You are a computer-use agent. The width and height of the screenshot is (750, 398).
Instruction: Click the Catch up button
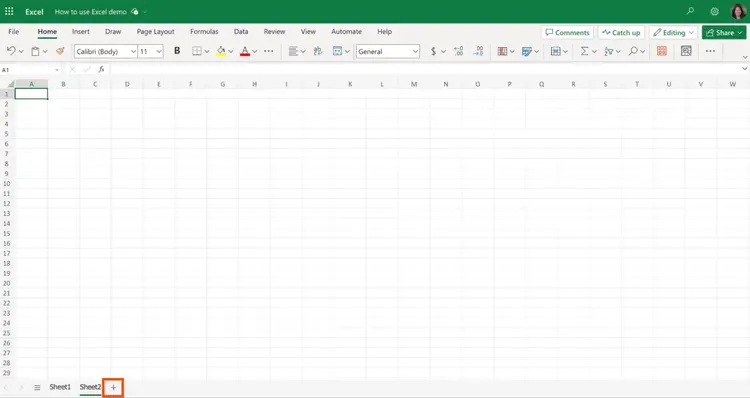click(x=621, y=33)
